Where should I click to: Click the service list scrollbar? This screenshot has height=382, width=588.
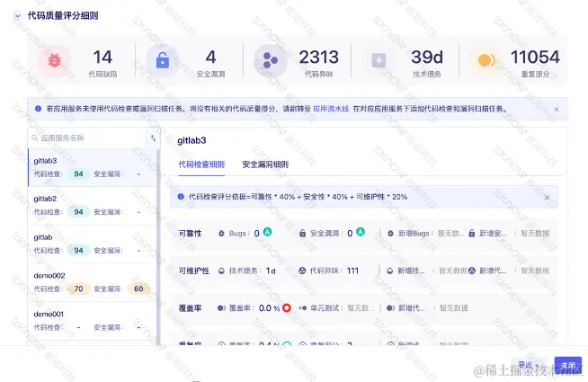coord(158,245)
